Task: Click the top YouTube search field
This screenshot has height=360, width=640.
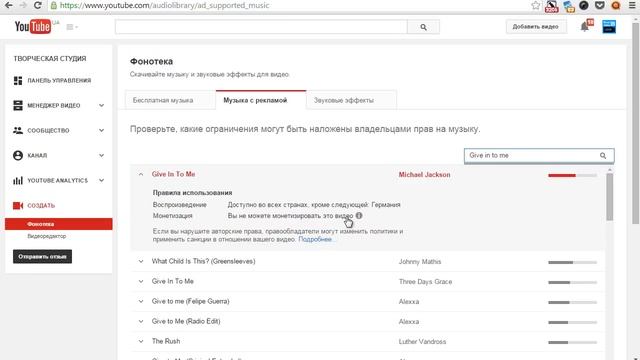Action: pos(261,27)
